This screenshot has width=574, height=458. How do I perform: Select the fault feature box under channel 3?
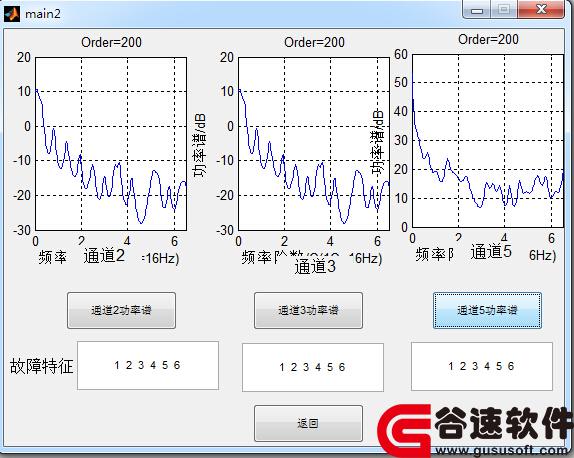313,367
